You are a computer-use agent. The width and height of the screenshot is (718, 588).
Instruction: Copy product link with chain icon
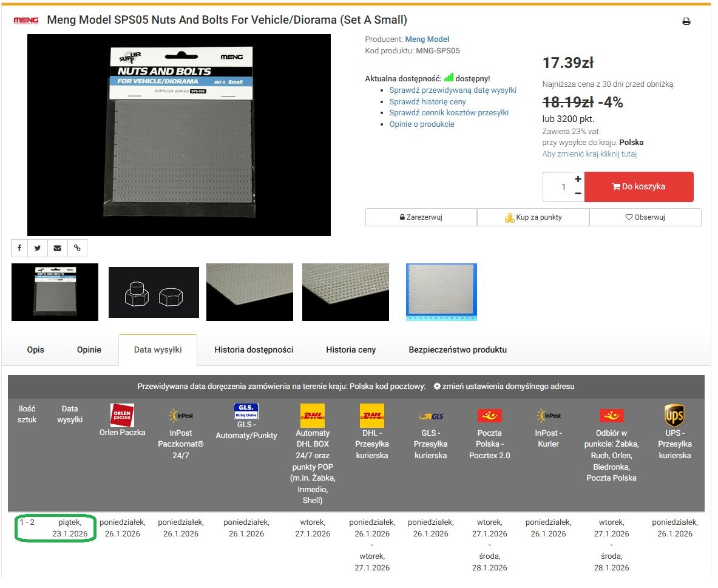pos(76,248)
